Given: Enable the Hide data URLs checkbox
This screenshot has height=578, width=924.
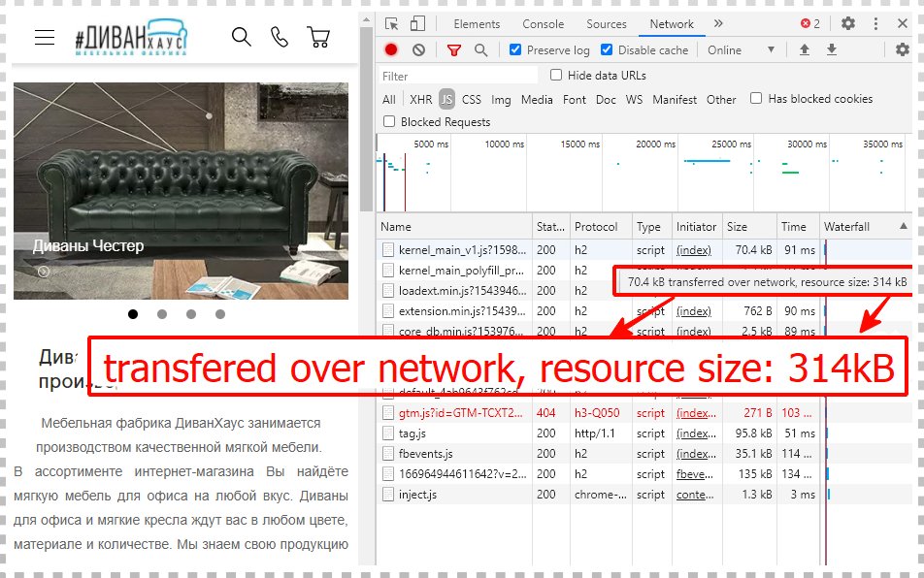Looking at the screenshot, I should [x=556, y=75].
